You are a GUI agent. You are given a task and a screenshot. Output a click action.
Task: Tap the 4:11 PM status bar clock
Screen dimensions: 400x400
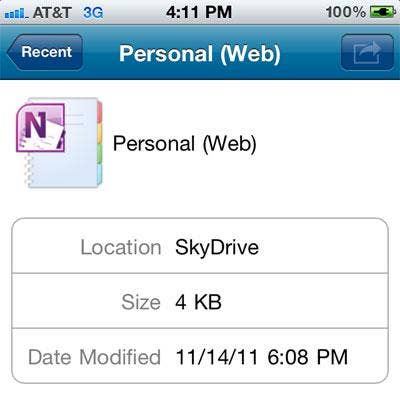click(199, 12)
